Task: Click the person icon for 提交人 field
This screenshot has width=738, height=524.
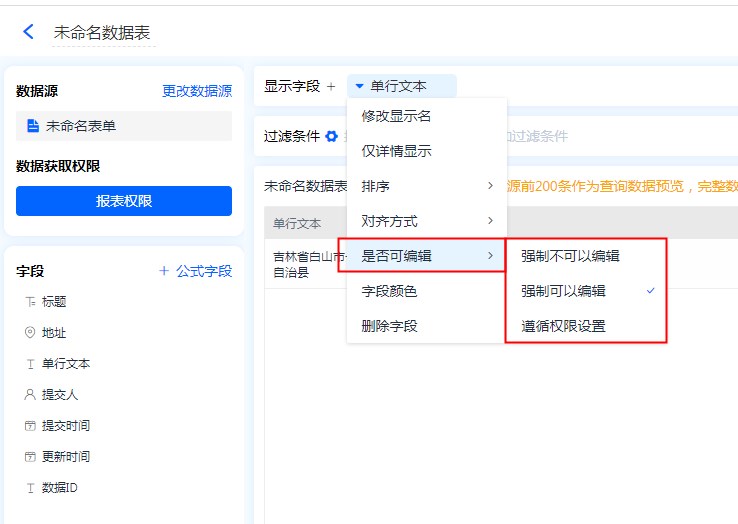Action: (x=30, y=395)
